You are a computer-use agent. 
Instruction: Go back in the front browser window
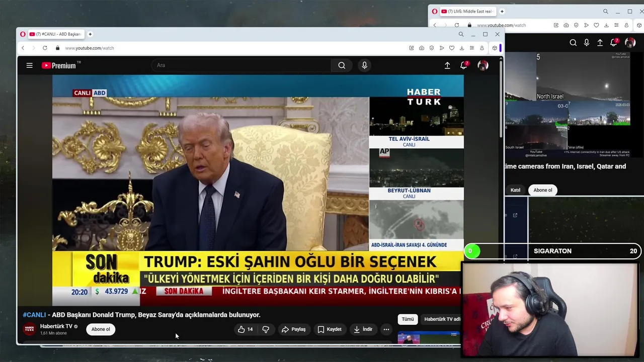coord(23,48)
